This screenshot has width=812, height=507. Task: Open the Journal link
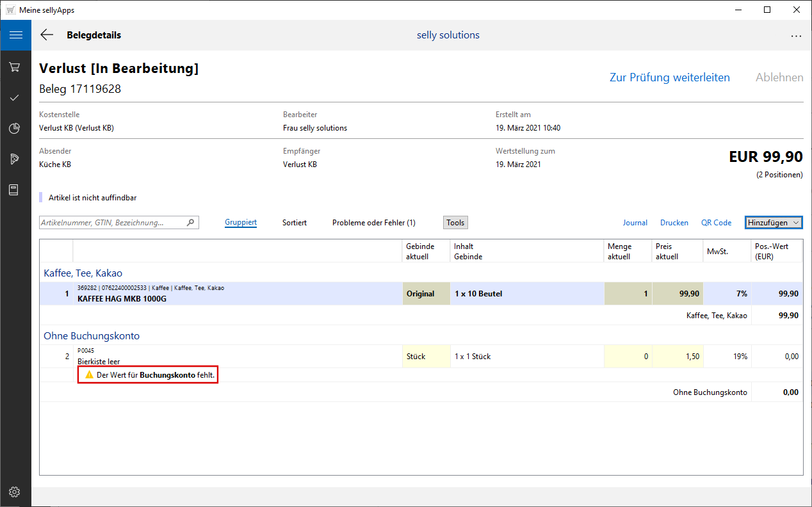click(635, 223)
